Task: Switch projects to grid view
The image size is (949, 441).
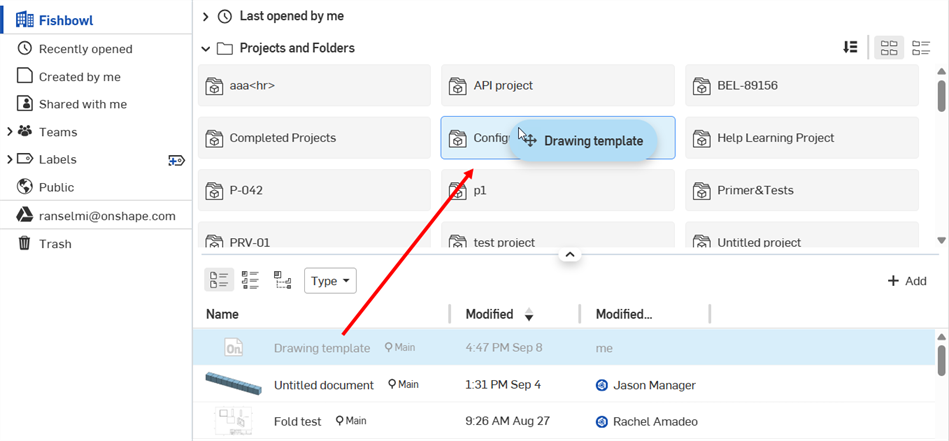Action: point(888,47)
